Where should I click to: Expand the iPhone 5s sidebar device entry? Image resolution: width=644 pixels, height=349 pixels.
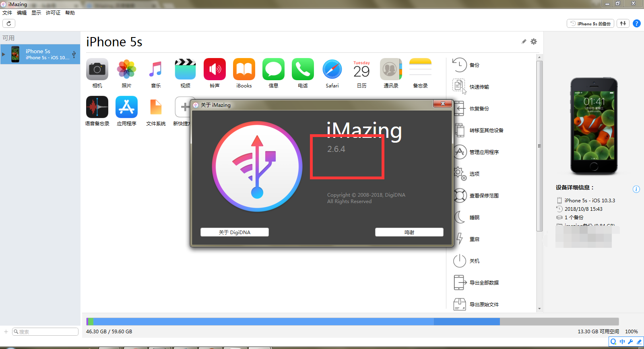pyautogui.click(x=4, y=54)
